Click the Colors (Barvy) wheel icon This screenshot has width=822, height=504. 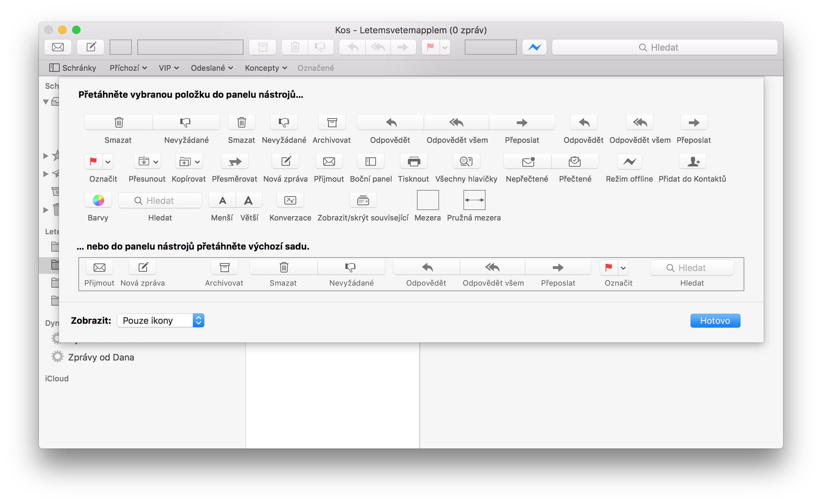[x=98, y=200]
